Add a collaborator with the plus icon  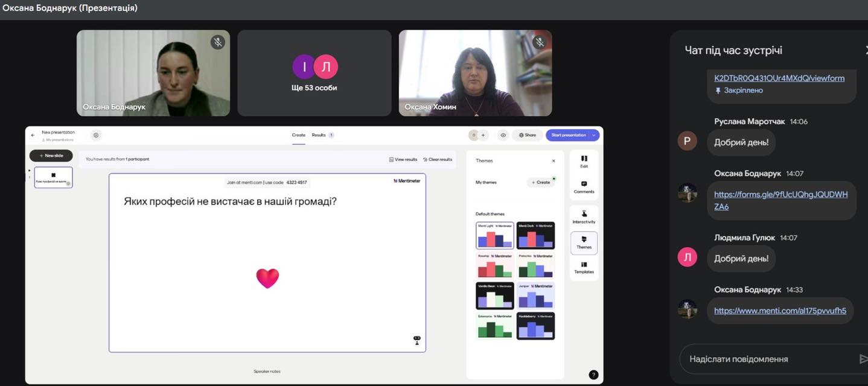click(x=483, y=135)
